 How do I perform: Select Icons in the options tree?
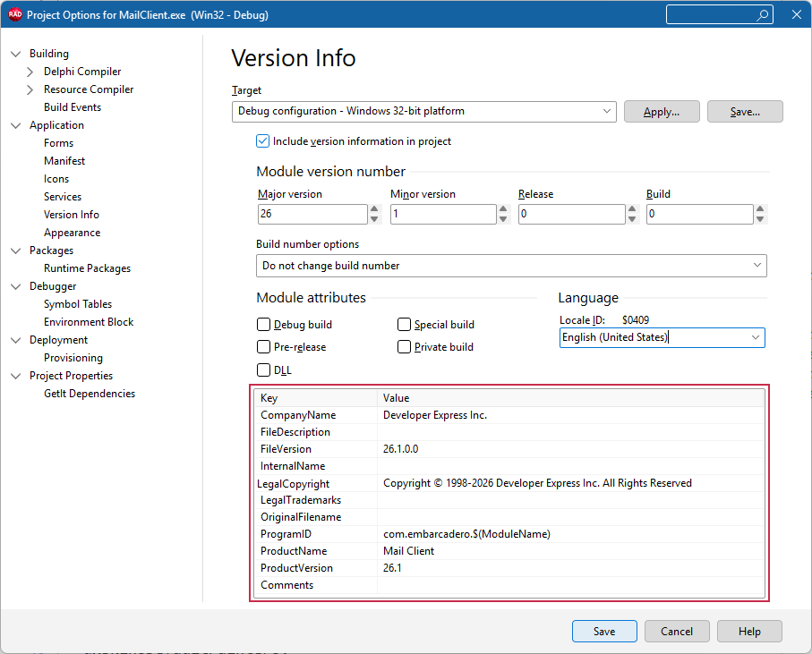pos(56,179)
